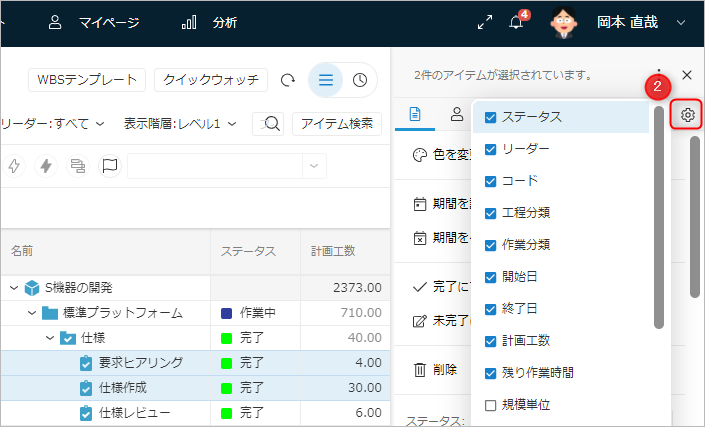705x427 pixels.
Task: Open the 表示階層:レベル1 dropdown
Action: tap(180, 124)
